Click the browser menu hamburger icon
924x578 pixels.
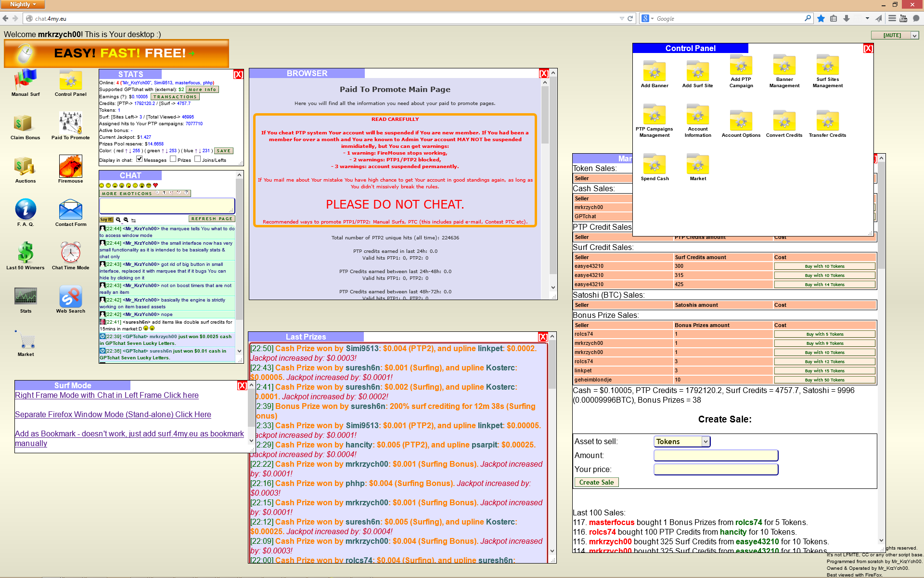[x=892, y=18]
